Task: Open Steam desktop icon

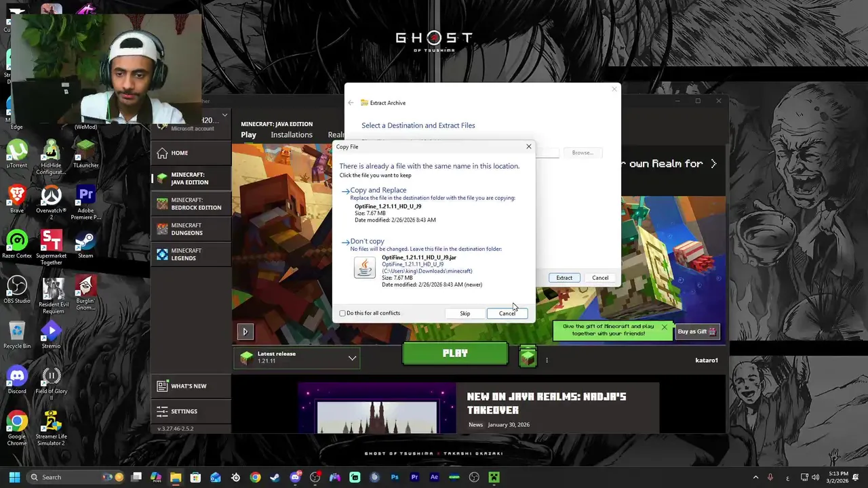Action: 85,245
